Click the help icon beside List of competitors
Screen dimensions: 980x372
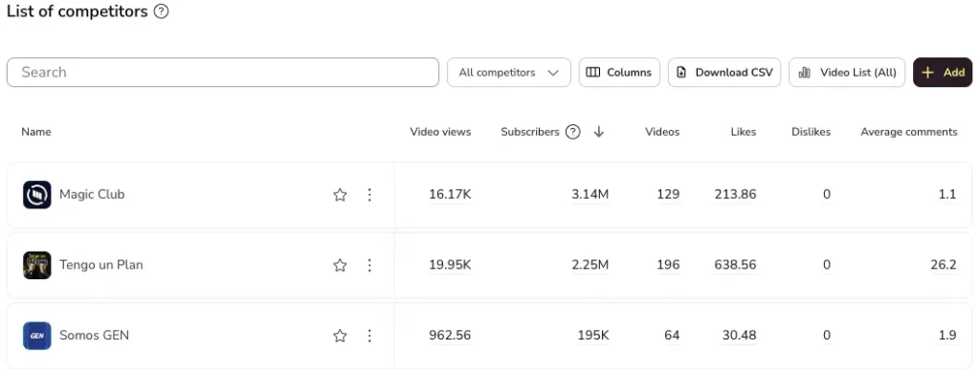pos(161,11)
